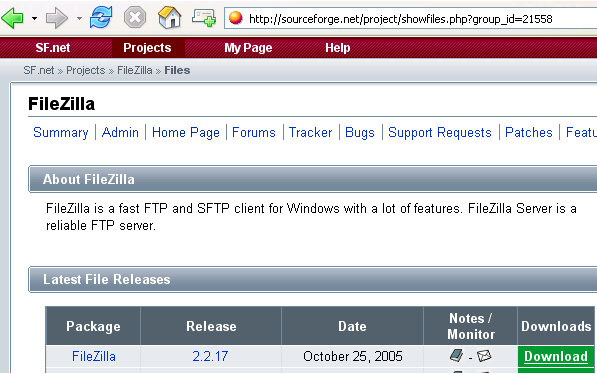Reload the page with the Refresh icon
Image resolution: width=597 pixels, height=374 pixels.
101,18
